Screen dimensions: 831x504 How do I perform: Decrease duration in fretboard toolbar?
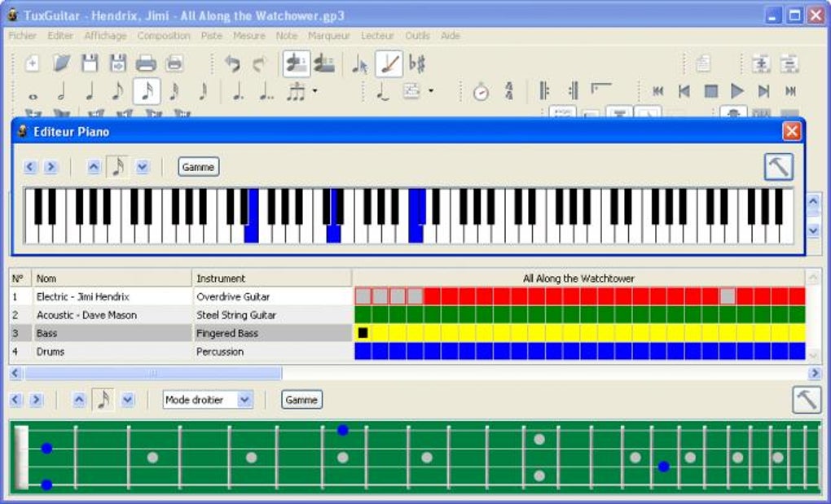click(x=127, y=400)
